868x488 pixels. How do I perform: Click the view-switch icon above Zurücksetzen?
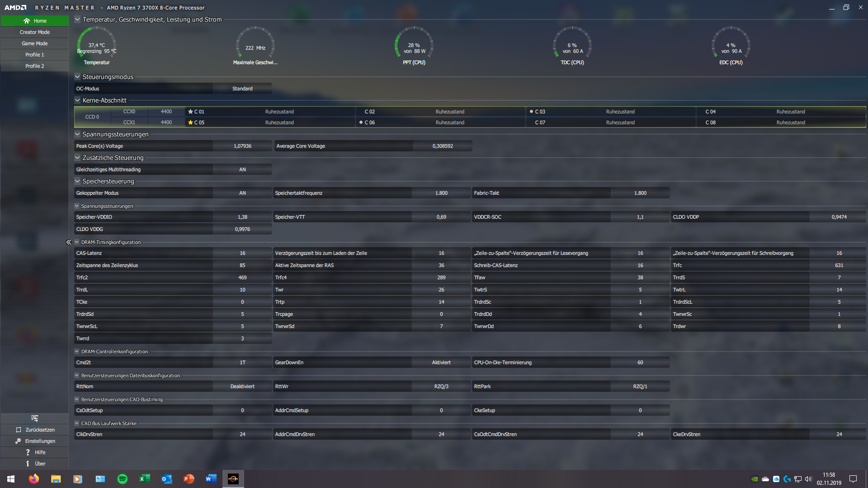(x=35, y=418)
